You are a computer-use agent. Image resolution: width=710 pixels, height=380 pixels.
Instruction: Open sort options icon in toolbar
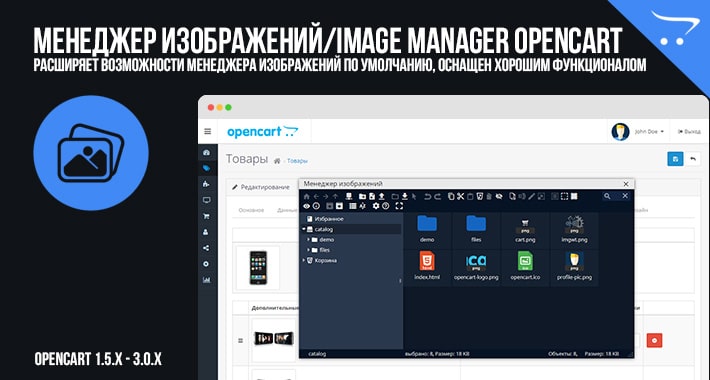(362, 206)
